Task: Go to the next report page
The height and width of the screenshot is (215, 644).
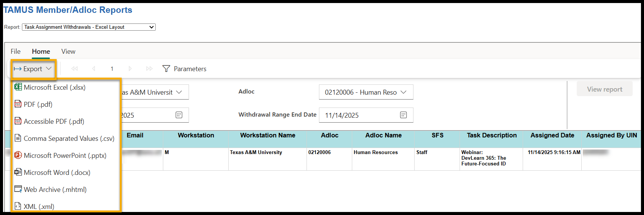Action: coord(130,69)
